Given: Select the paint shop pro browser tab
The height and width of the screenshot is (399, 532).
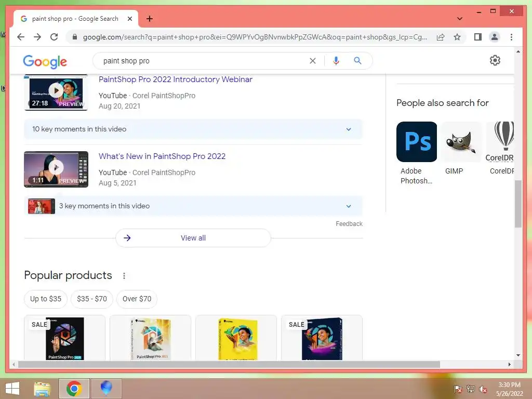Looking at the screenshot, I should pyautogui.click(x=75, y=19).
